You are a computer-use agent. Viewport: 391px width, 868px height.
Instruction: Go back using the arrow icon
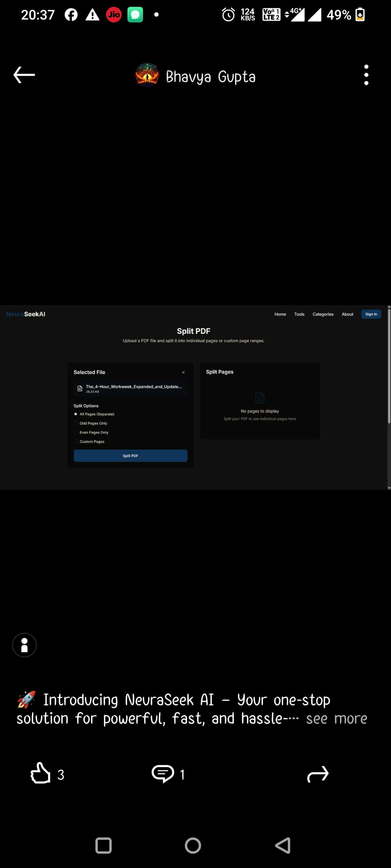pos(24,75)
